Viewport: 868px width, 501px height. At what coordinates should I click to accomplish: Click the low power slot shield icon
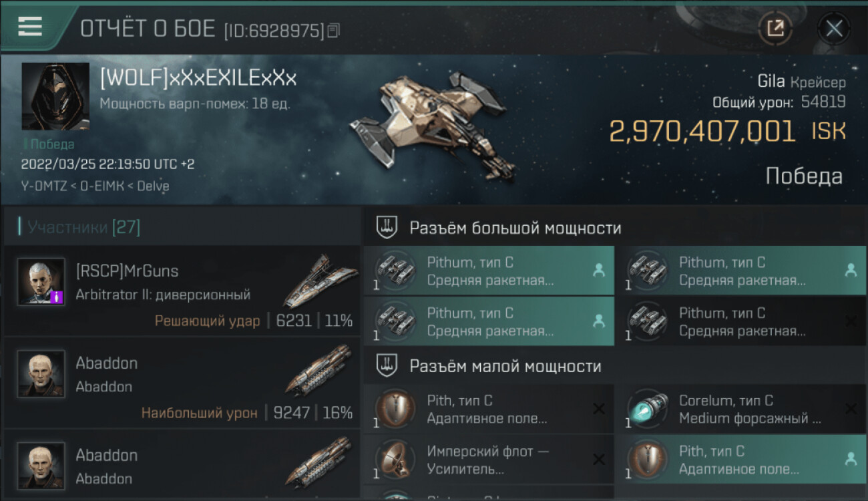386,365
